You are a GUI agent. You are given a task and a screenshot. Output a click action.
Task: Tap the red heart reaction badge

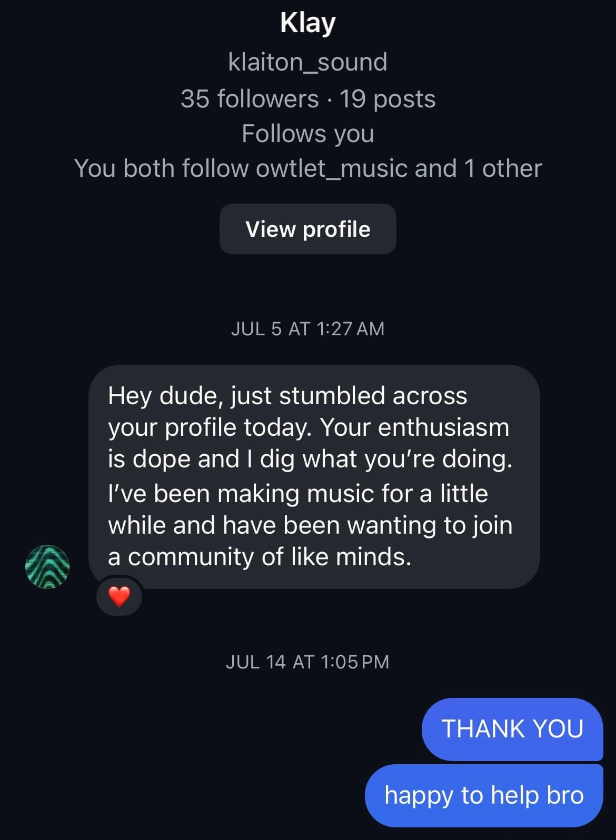click(x=119, y=597)
